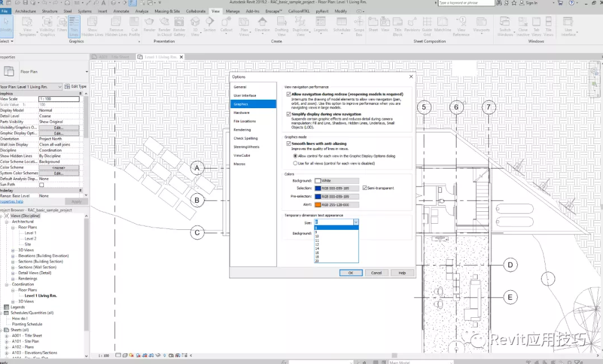Click the Size combo box arrow
Viewport: 603px width, 364px height.
[356, 223]
